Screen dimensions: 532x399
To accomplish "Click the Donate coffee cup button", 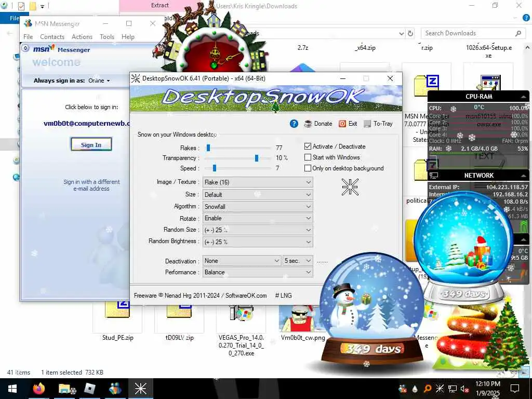I will coord(318,124).
